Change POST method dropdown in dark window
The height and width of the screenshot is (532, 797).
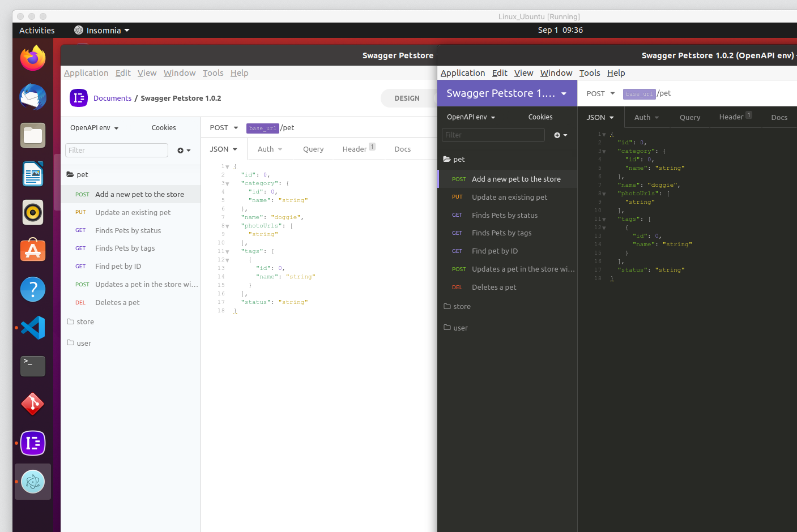point(600,94)
